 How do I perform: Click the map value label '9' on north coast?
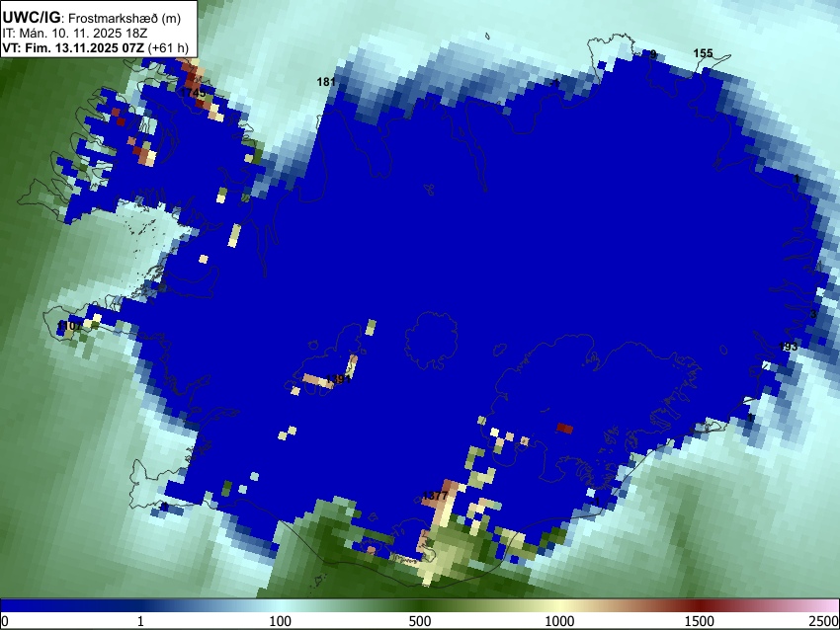pyautogui.click(x=653, y=54)
